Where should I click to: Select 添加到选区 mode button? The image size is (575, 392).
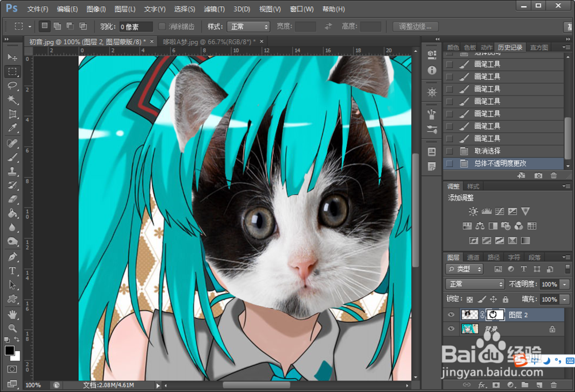(x=57, y=26)
